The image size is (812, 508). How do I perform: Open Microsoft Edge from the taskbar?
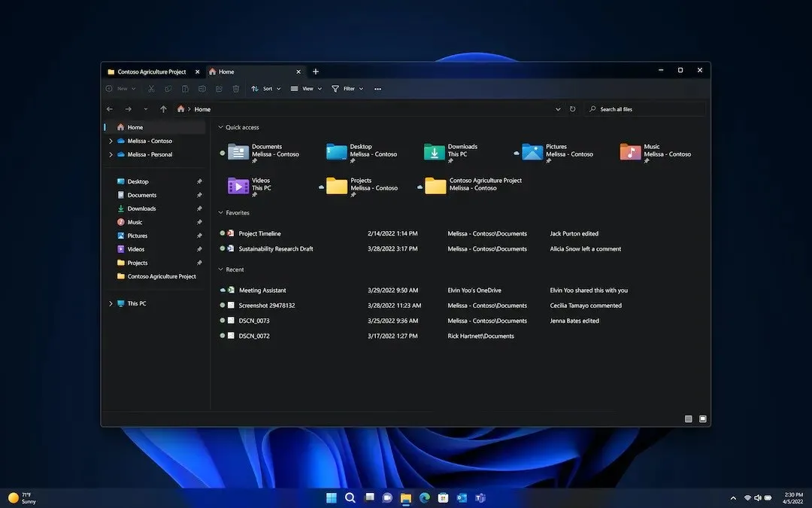click(423, 497)
